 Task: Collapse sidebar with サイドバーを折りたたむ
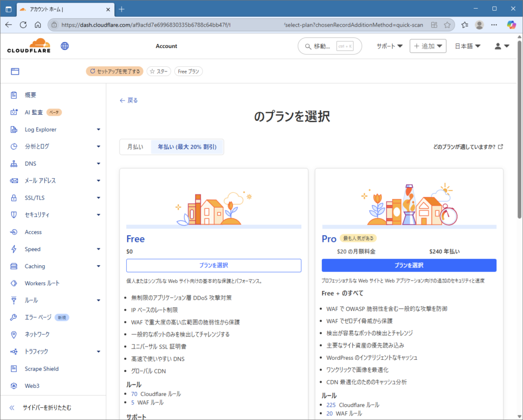(x=40, y=408)
